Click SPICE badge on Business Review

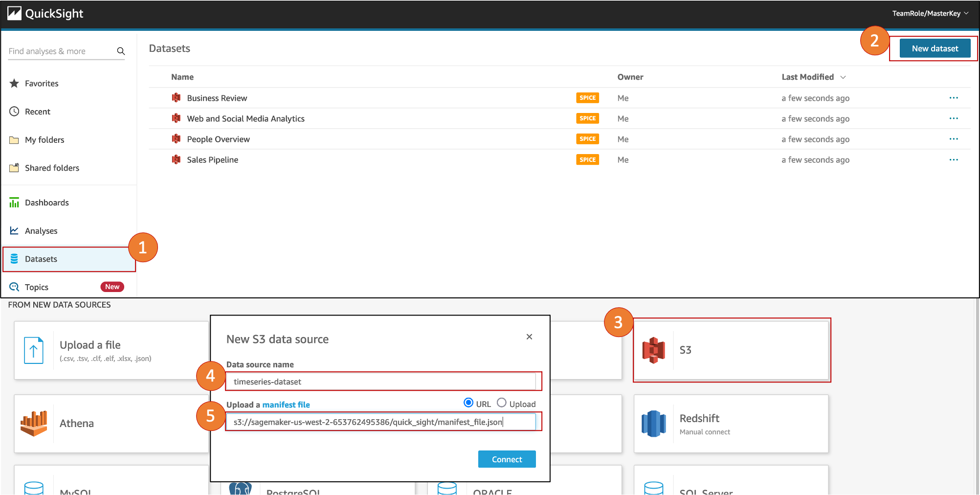587,98
